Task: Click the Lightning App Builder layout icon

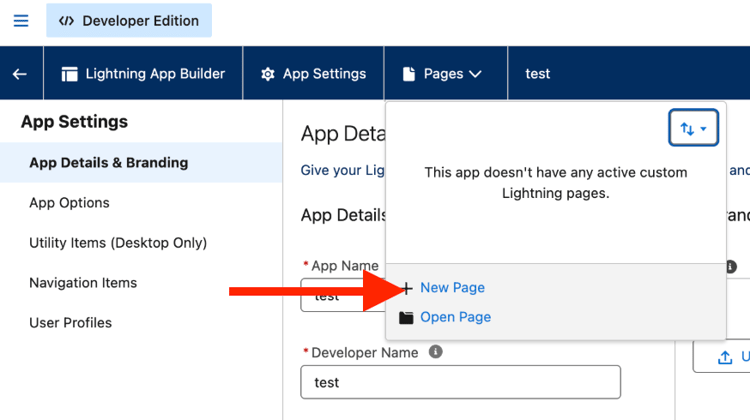Action: 69,74
